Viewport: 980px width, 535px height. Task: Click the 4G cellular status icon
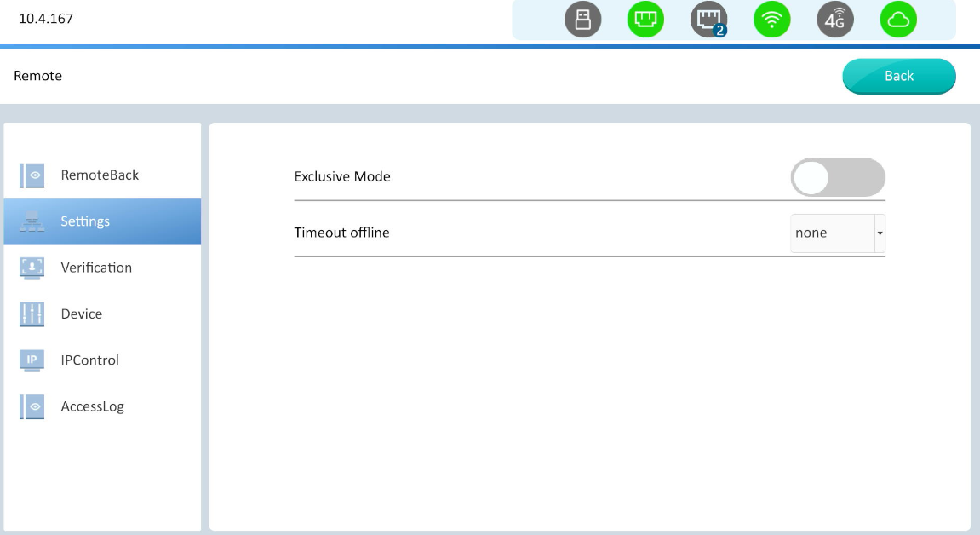[834, 20]
